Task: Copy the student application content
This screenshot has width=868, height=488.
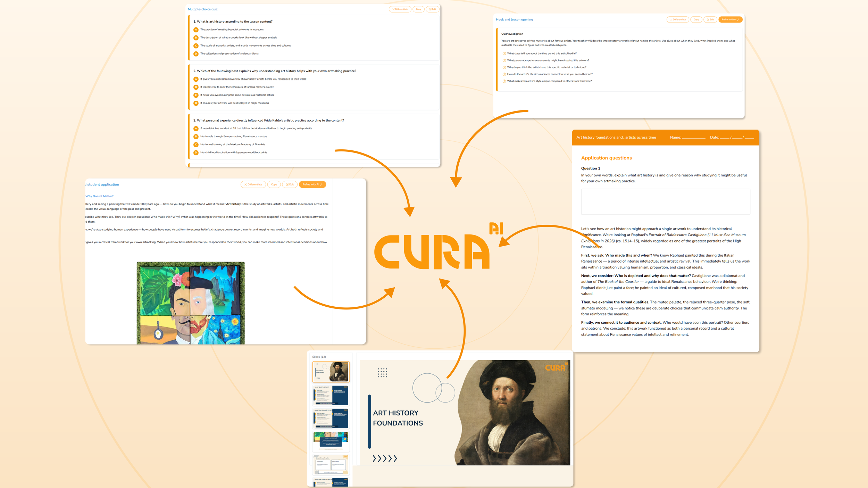Action: click(x=274, y=184)
